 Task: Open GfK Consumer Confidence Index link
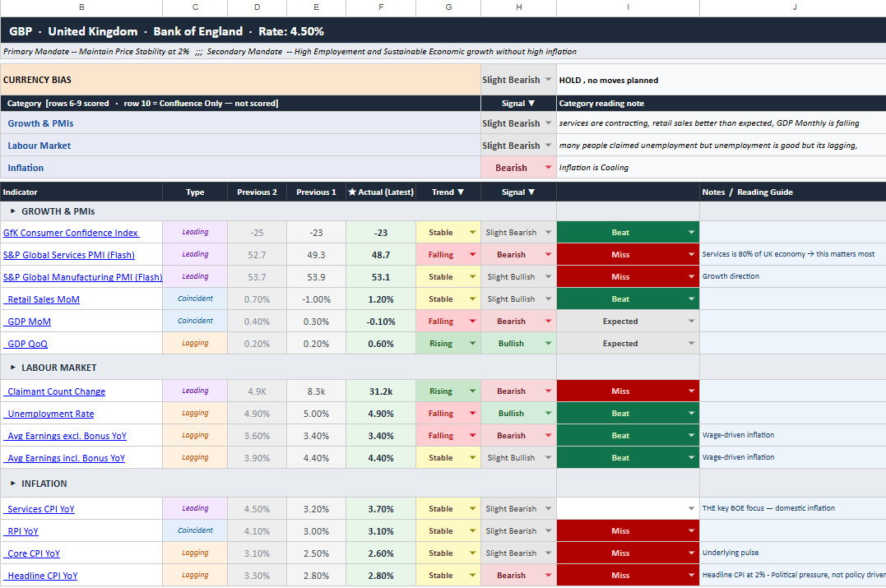point(71,233)
